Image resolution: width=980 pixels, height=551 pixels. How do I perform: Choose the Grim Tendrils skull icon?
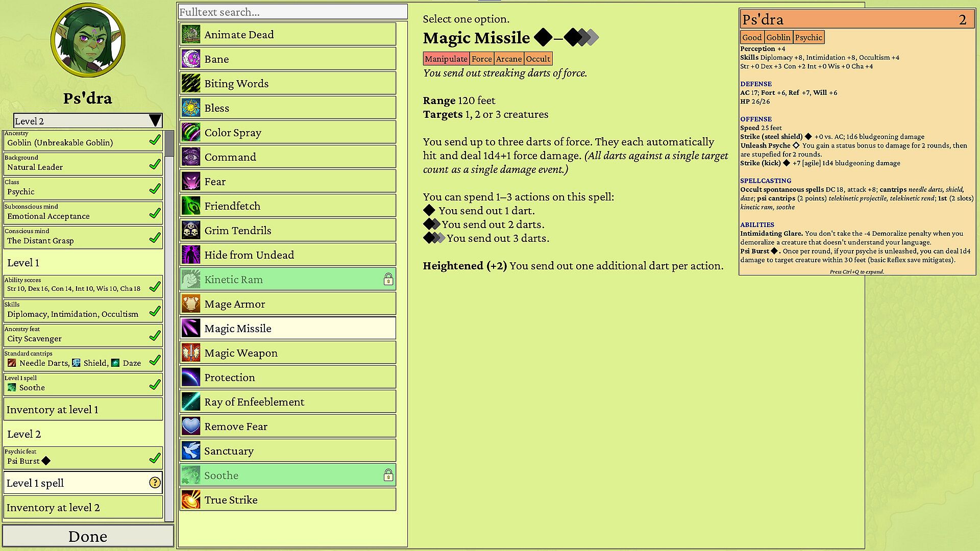click(191, 231)
